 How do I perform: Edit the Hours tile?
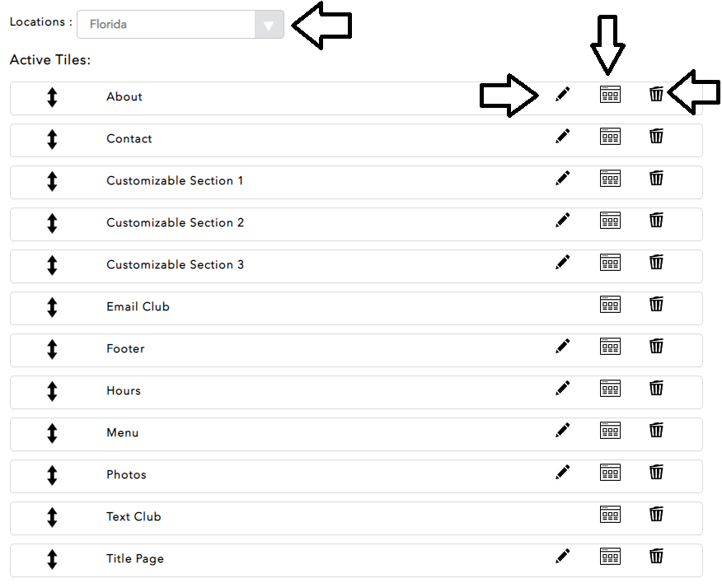563,389
